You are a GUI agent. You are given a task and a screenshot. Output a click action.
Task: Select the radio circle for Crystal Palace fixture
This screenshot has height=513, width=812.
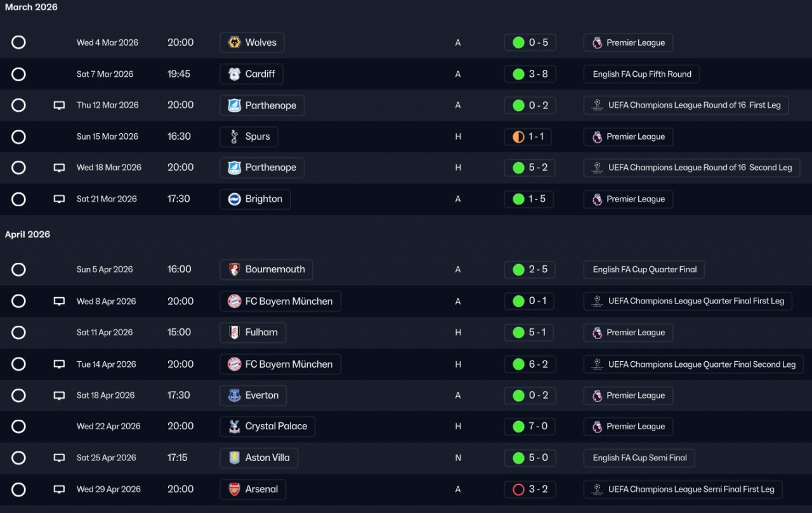18,427
